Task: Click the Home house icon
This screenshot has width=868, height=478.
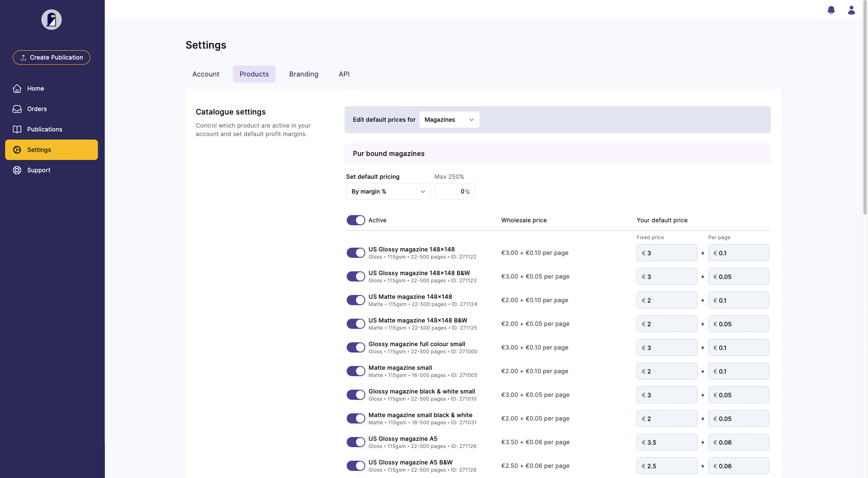Action: coord(17,88)
